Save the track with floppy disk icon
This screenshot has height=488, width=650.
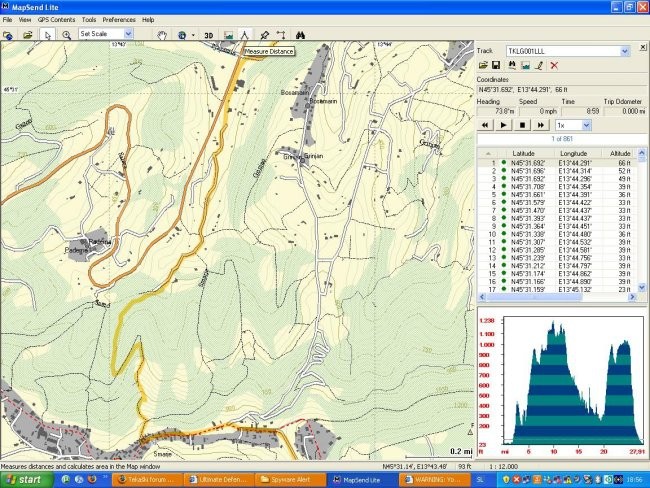tap(496, 66)
